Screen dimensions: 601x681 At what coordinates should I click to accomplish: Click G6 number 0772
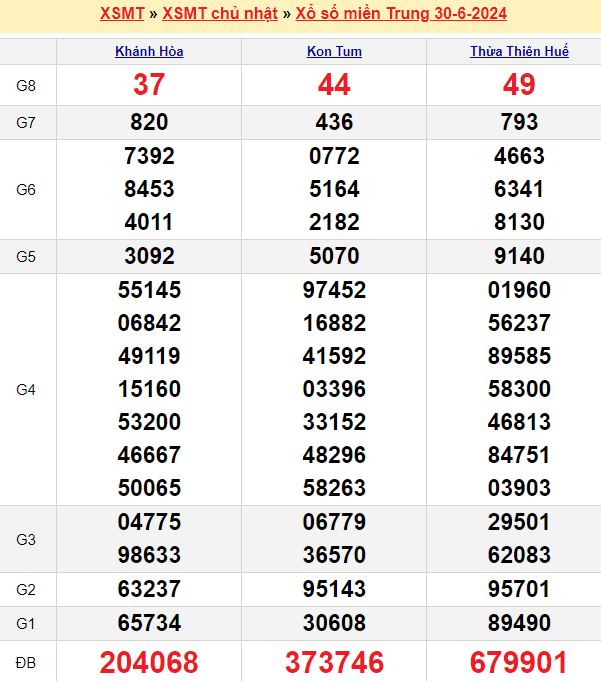(334, 156)
